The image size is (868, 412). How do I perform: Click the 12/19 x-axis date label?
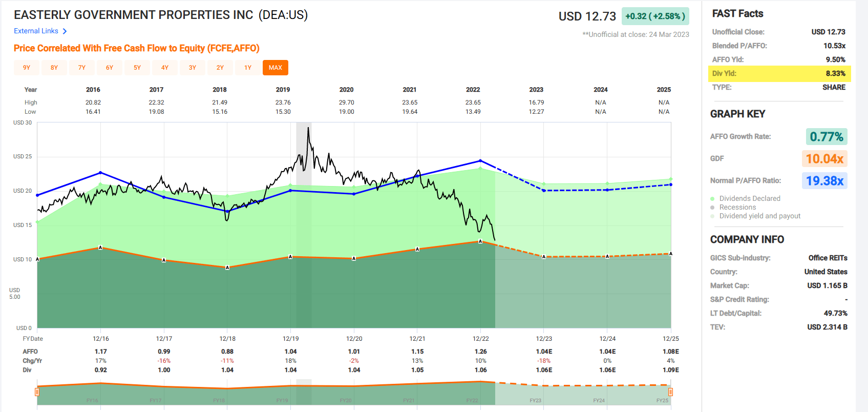tap(291, 339)
